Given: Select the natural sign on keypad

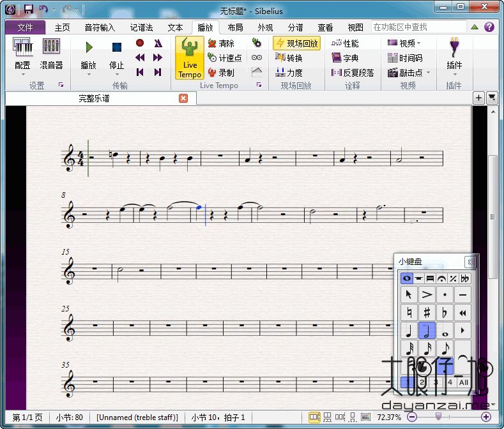Looking at the screenshot, I should tap(409, 312).
